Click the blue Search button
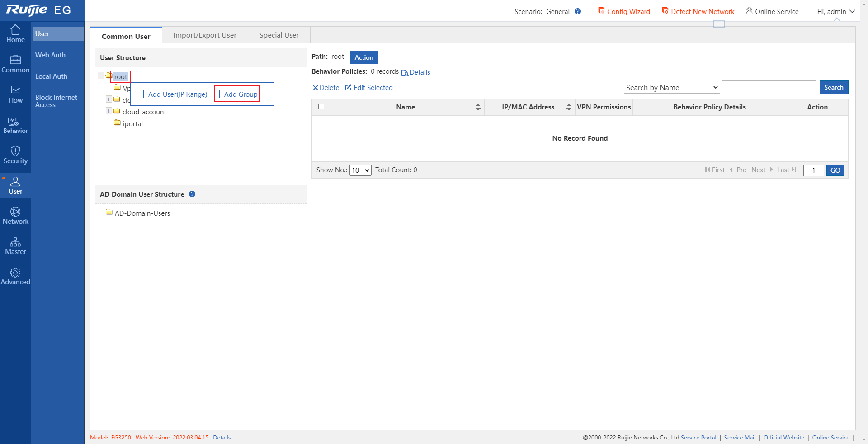The width and height of the screenshot is (868, 444). [x=833, y=87]
